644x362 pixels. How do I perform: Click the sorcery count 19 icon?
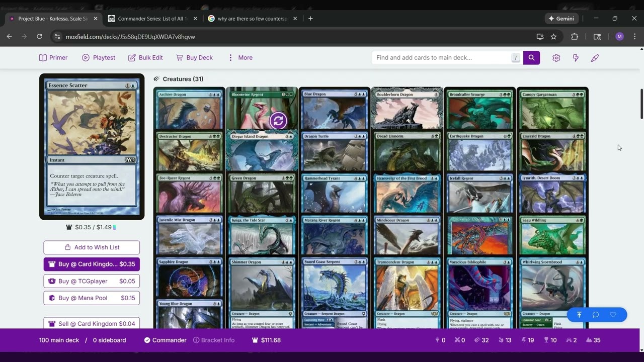[x=527, y=340]
